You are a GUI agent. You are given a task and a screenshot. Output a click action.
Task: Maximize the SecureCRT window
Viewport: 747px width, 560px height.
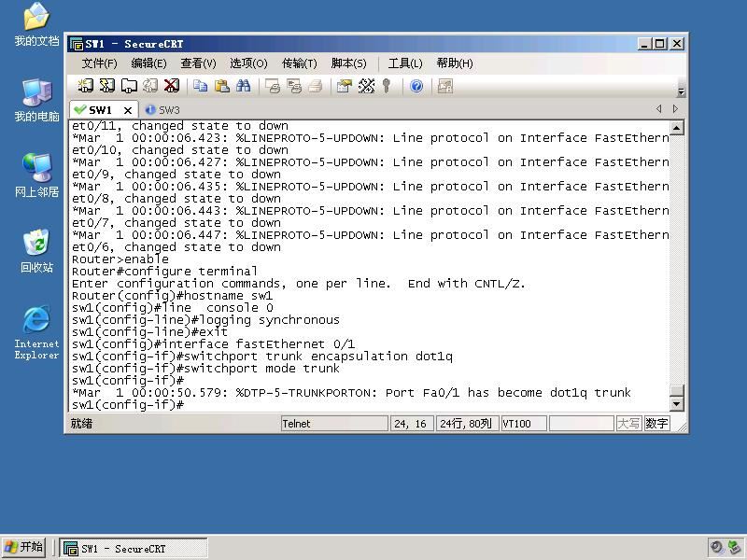(x=660, y=44)
